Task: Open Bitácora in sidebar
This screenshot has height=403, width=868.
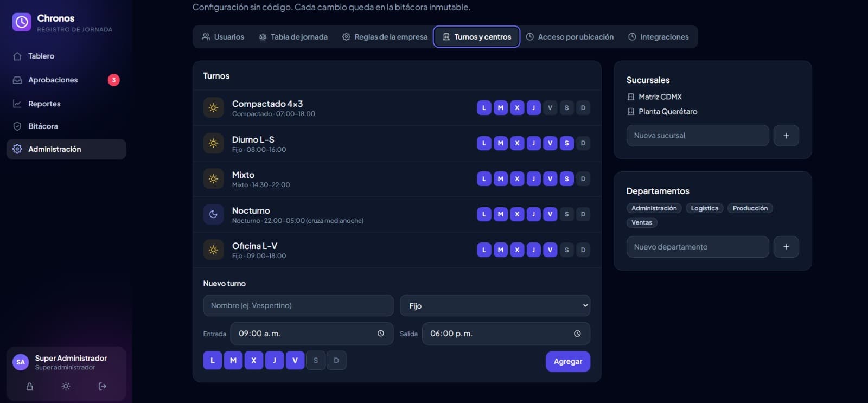Action: point(66,126)
